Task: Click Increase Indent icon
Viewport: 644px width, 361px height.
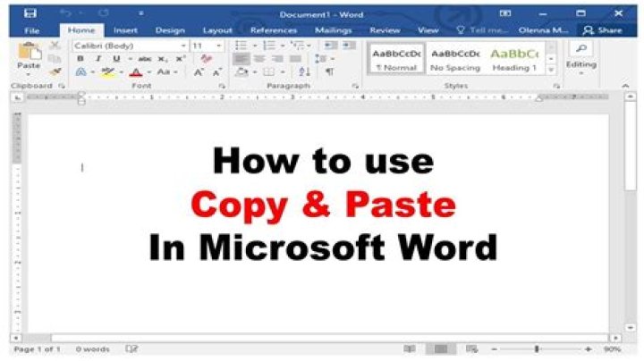Action: tap(349, 45)
